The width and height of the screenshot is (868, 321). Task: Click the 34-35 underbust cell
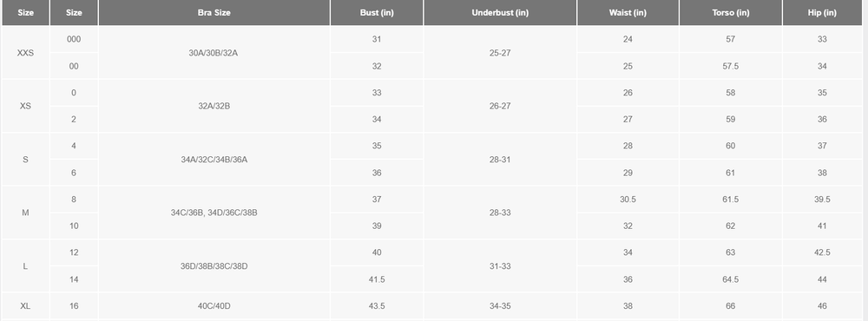(500, 306)
